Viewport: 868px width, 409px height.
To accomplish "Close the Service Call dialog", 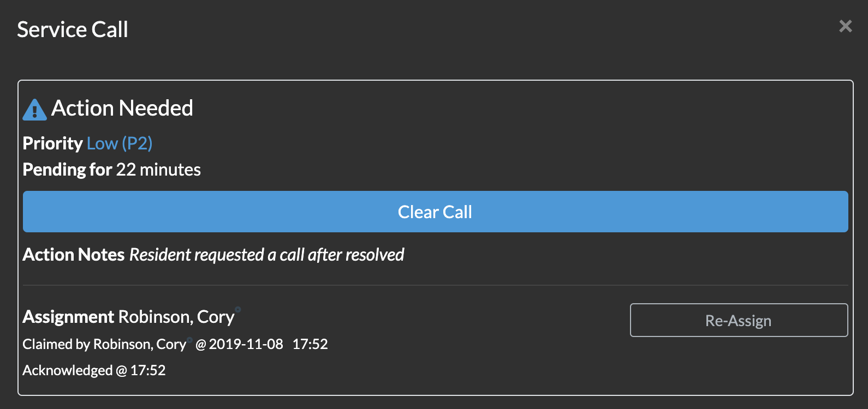I will pos(845,26).
